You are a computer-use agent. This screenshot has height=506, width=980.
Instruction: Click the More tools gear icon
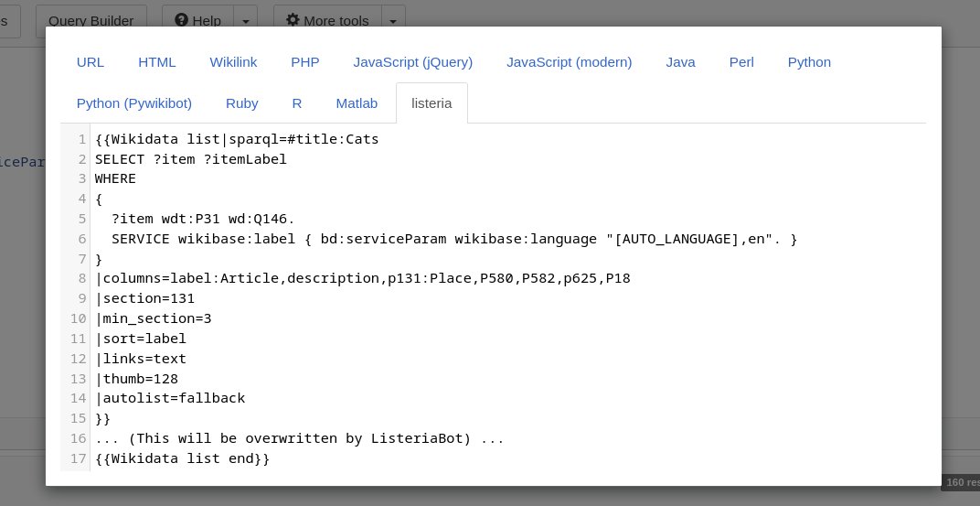click(x=293, y=20)
